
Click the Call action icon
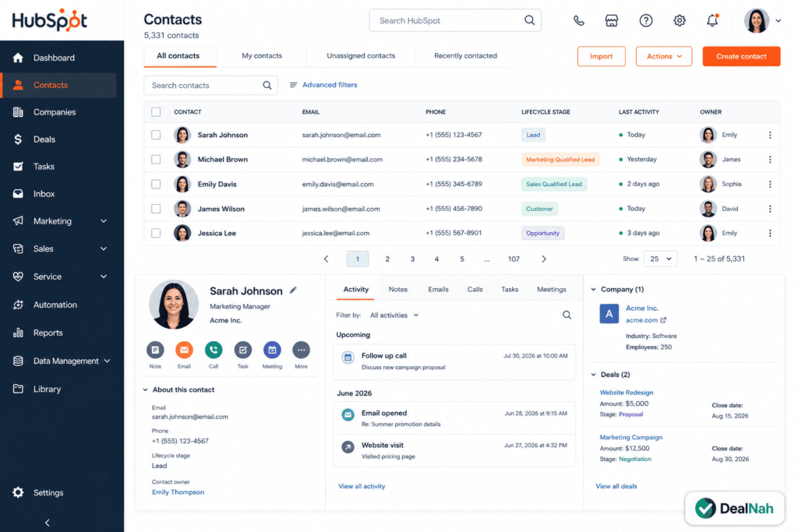tap(214, 350)
